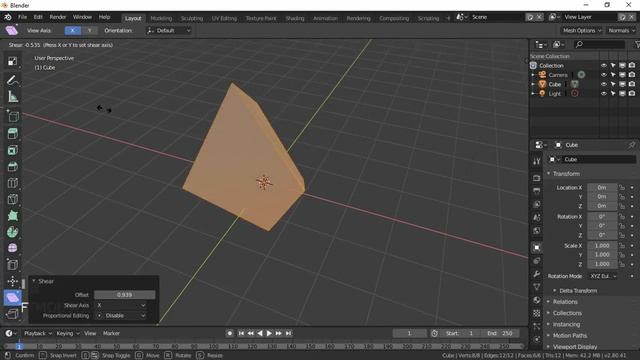Open the Orientation Default dropdown
Image resolution: width=640 pixels, height=360 pixels.
click(x=169, y=31)
